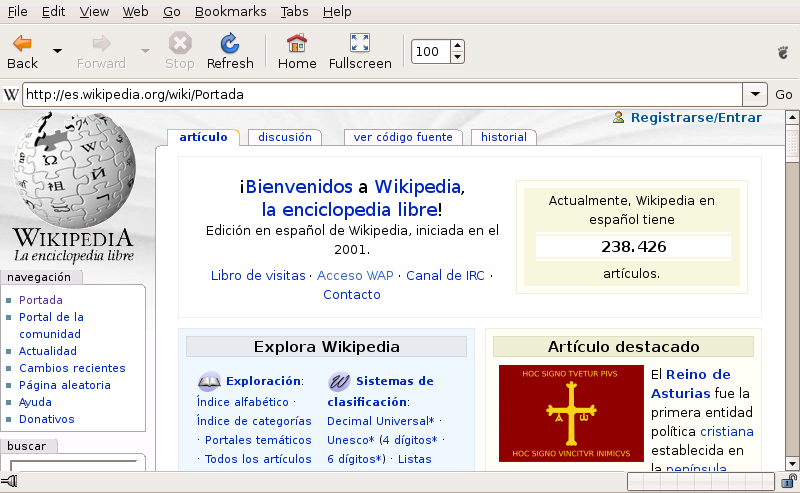Open the Tabs menu
Screen dimensions: 800x493
(x=294, y=11)
